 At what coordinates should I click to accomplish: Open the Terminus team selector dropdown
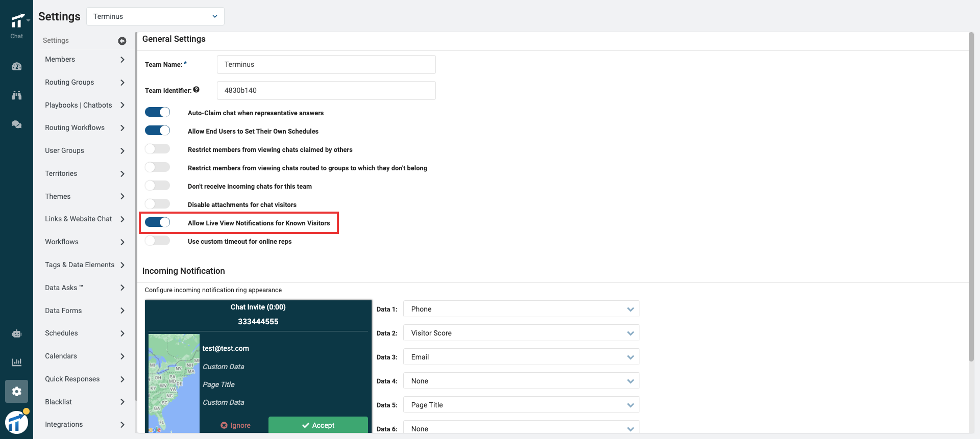[155, 16]
